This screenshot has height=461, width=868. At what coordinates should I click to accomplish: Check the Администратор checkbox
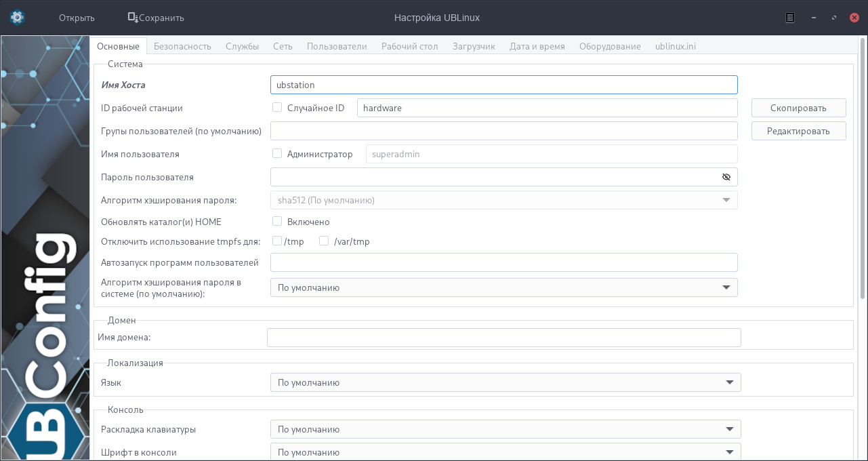(277, 154)
